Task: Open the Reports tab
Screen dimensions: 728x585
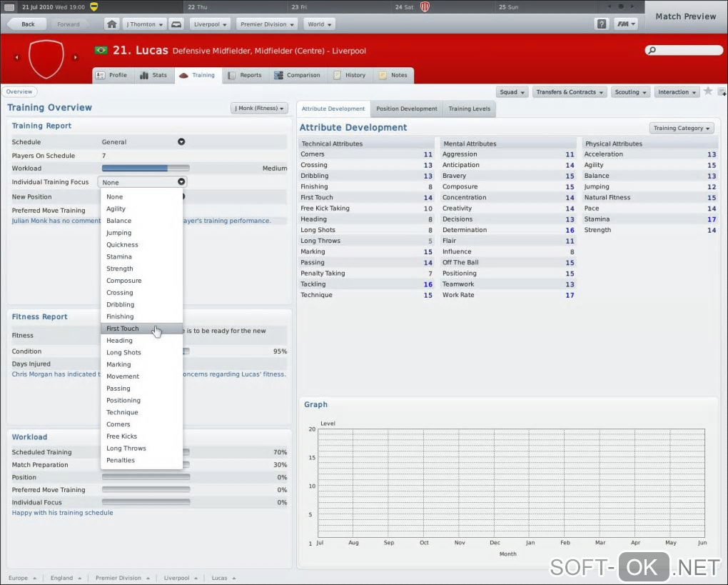Action: 245,75
